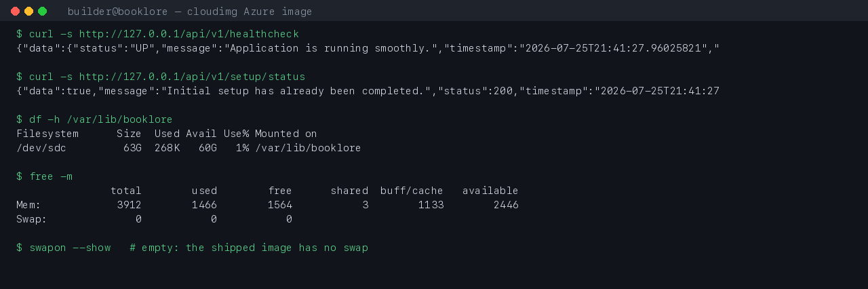This screenshot has width=868, height=289.
Task: Click the '# empty: the shipped image has no swap' comment
Action: click(249, 248)
